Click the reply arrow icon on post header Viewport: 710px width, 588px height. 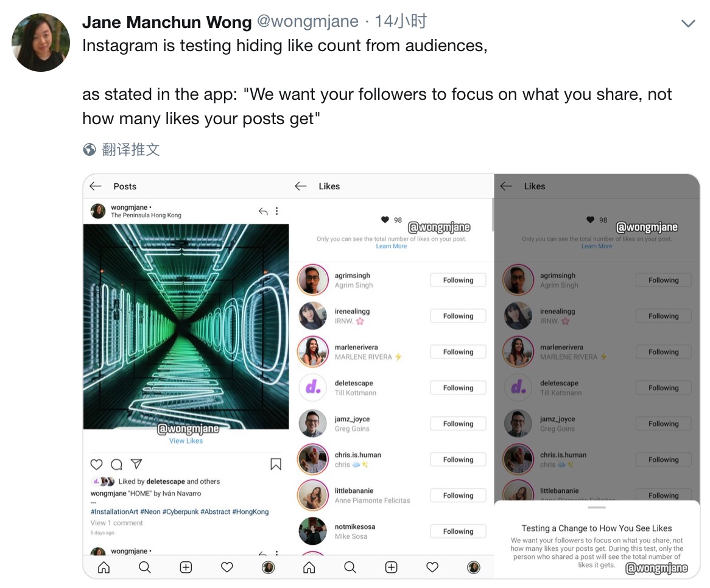click(263, 211)
